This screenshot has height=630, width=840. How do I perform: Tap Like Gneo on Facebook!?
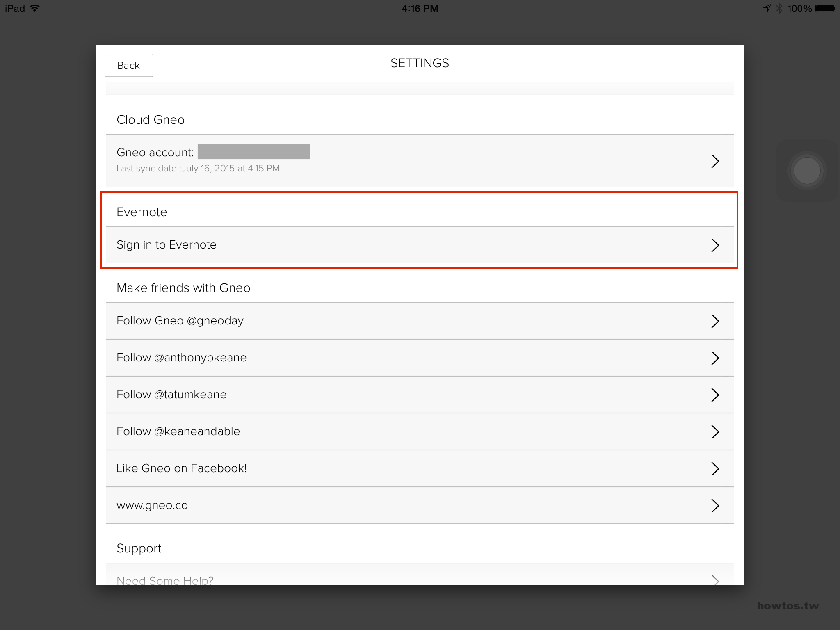(420, 468)
